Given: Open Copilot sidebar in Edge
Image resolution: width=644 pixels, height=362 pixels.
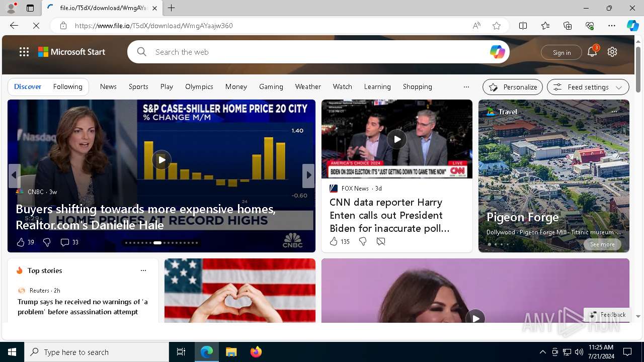Looking at the screenshot, I should 632,26.
